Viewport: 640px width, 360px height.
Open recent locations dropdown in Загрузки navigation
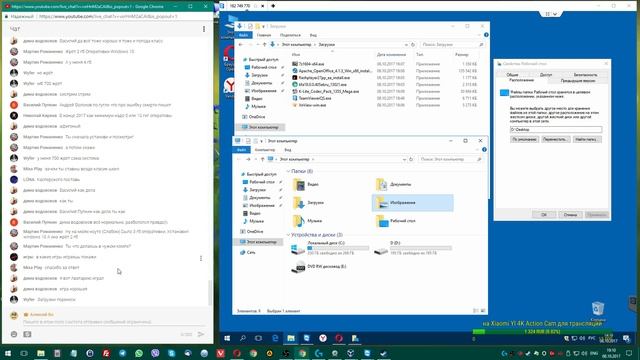[258, 44]
